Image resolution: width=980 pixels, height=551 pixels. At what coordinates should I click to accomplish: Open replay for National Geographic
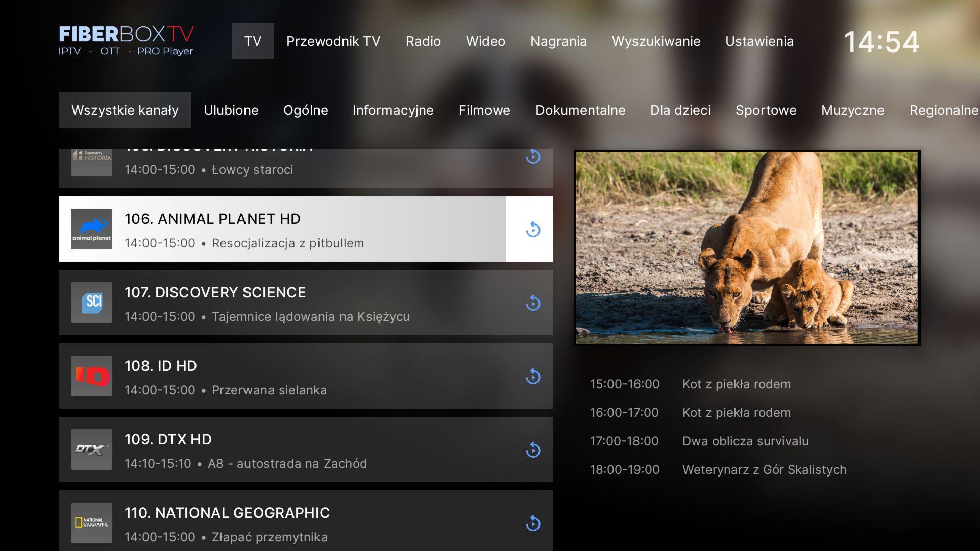tap(532, 523)
